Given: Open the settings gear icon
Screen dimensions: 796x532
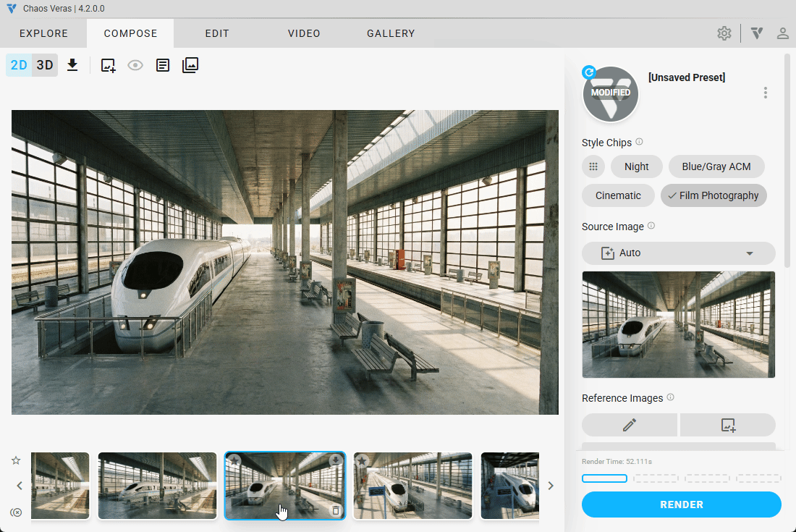Looking at the screenshot, I should tap(724, 33).
